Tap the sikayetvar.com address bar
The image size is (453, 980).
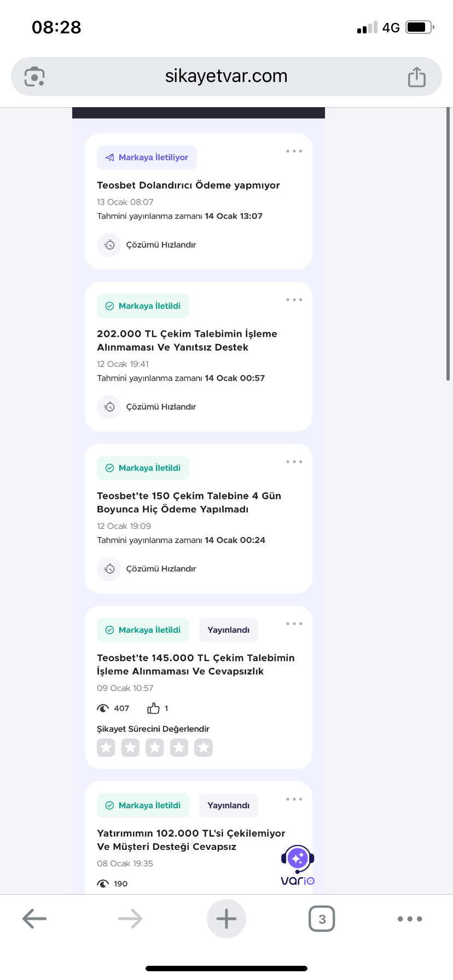tap(226, 77)
